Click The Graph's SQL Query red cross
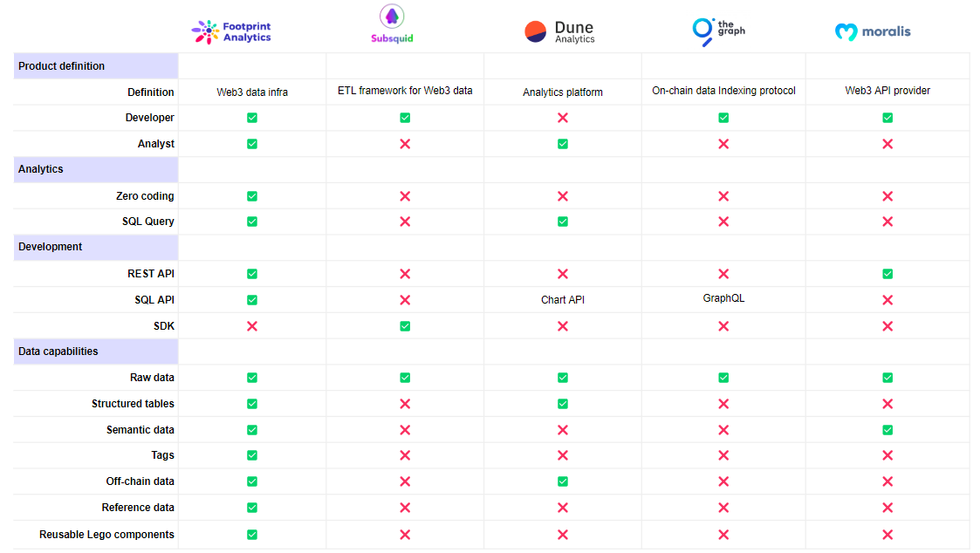This screenshot has height=553, width=980. [723, 222]
